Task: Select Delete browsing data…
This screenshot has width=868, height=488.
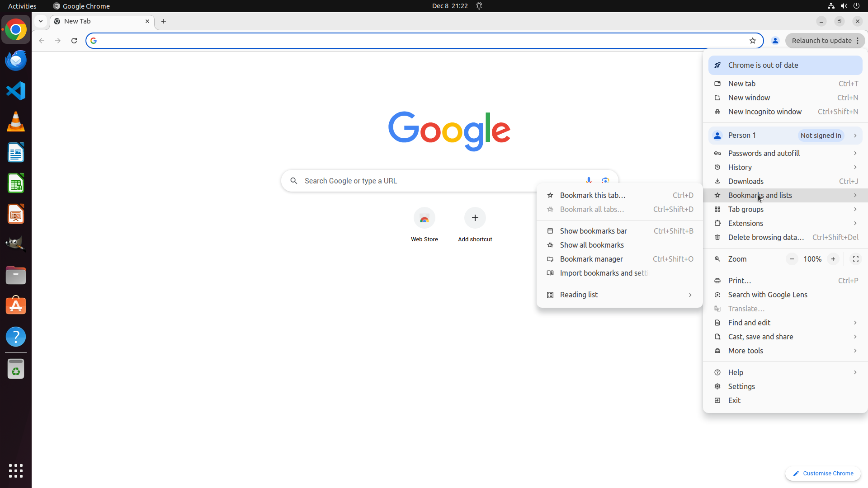Action: (x=785, y=237)
